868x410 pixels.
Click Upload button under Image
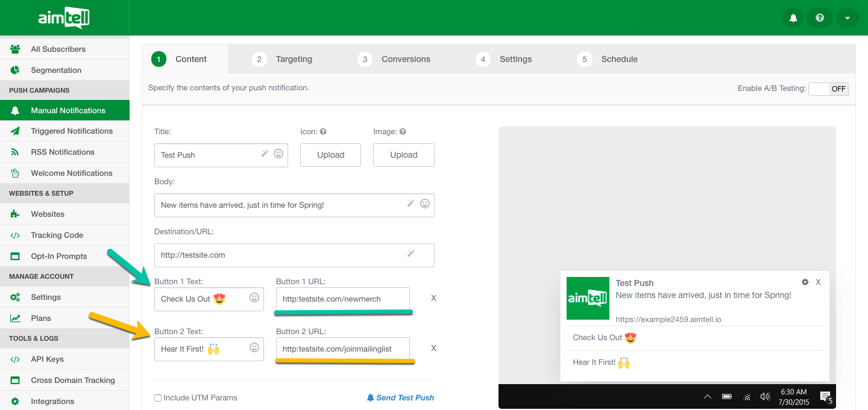[x=403, y=155]
